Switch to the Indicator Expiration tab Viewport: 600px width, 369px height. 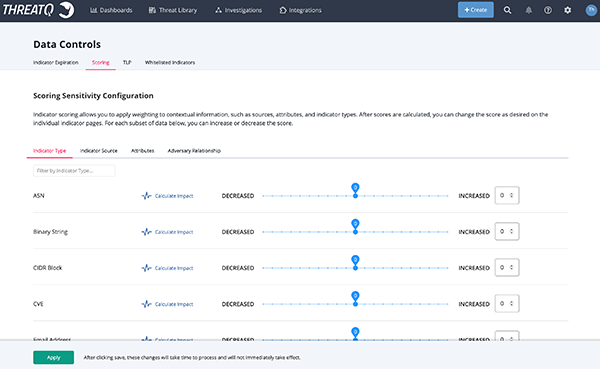tap(56, 62)
